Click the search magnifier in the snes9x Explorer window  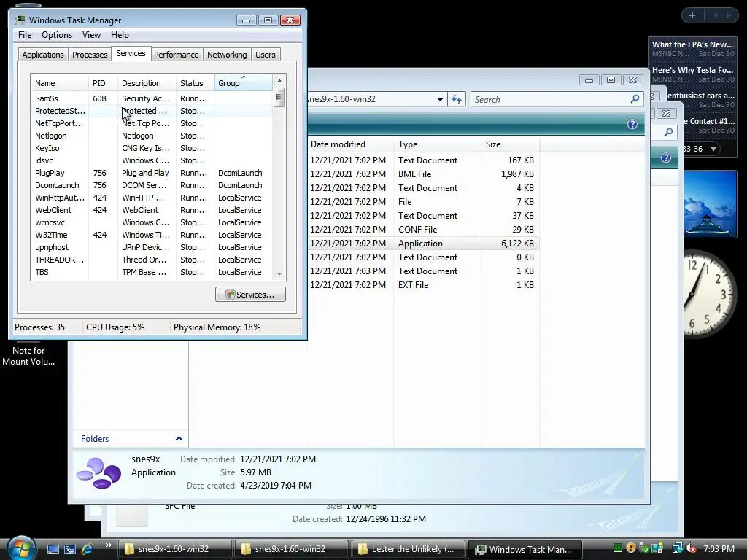[x=635, y=99]
